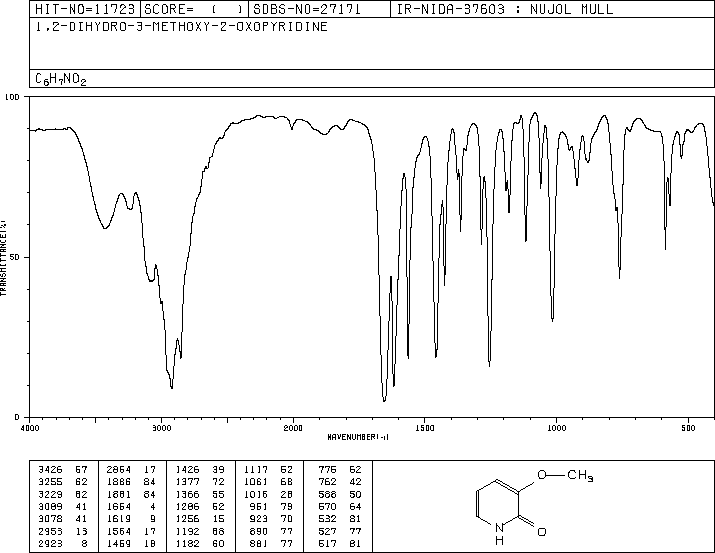The width and height of the screenshot is (715, 553).
Task: Click the HIT-NO=11723 header cell
Action: tap(85, 9)
